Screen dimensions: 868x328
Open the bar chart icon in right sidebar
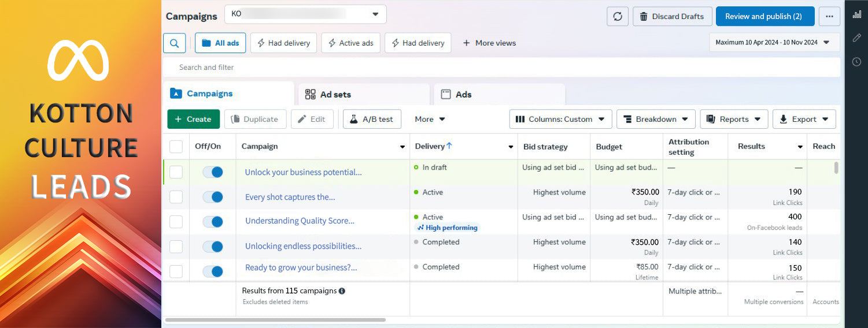point(856,14)
